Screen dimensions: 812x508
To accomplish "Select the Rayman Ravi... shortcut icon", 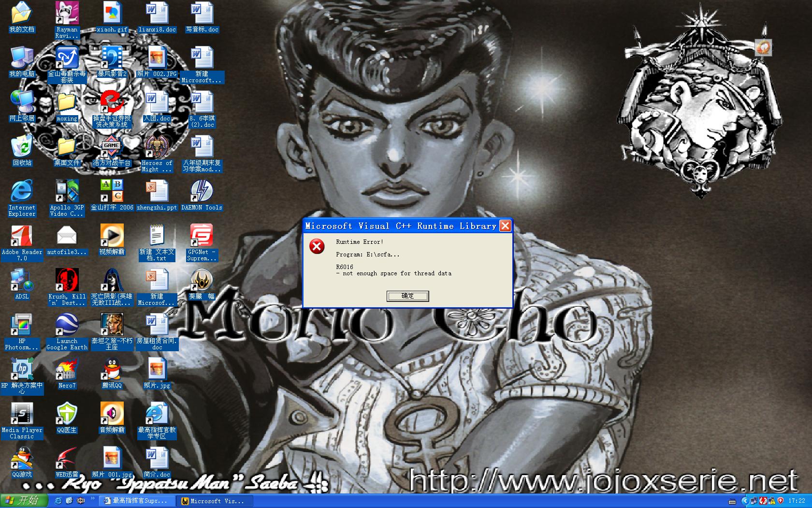I will point(67,20).
